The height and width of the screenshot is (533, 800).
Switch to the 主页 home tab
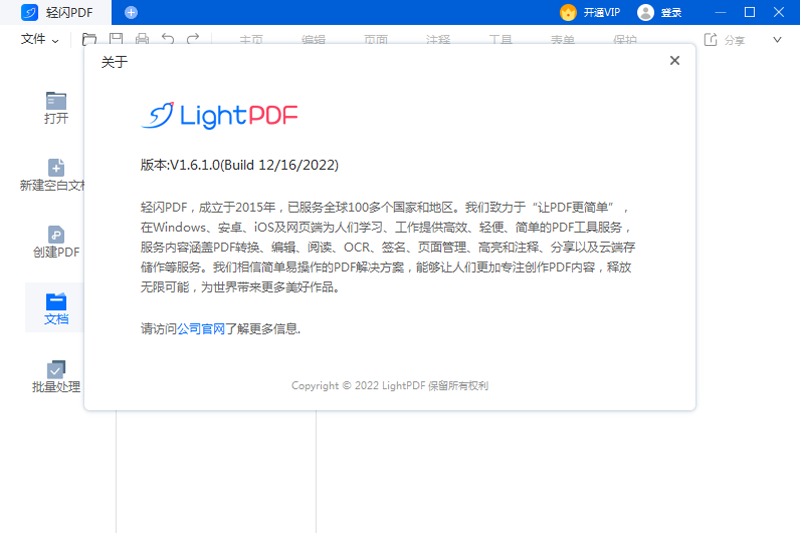point(252,40)
